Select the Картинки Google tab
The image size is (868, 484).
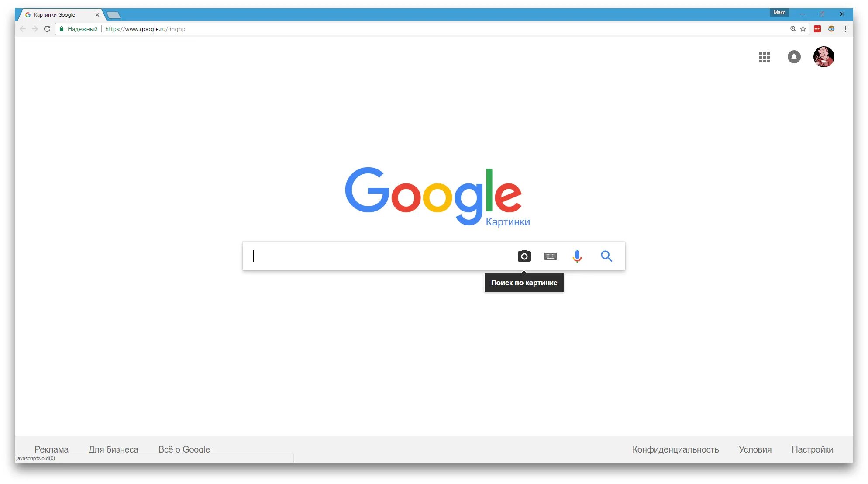pos(59,15)
